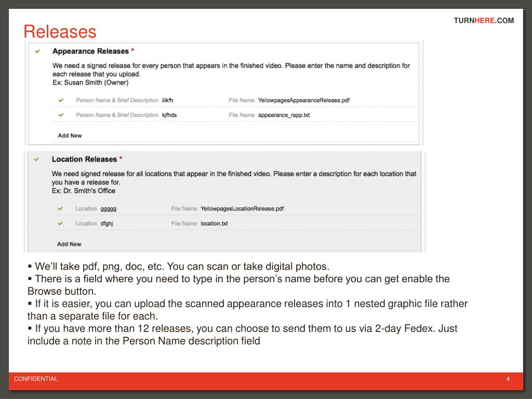The height and width of the screenshot is (399, 532).
Task: Click the slide page number 4
Action: coord(508,379)
